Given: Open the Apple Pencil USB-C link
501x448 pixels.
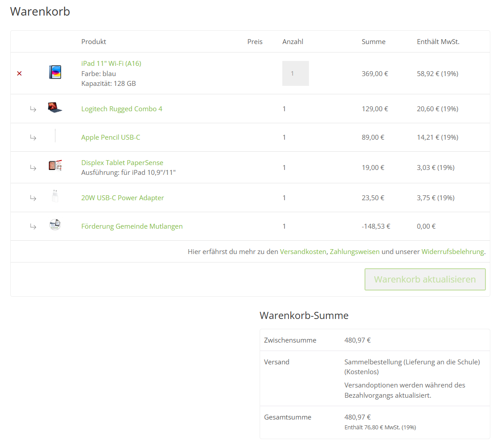Looking at the screenshot, I should [111, 137].
